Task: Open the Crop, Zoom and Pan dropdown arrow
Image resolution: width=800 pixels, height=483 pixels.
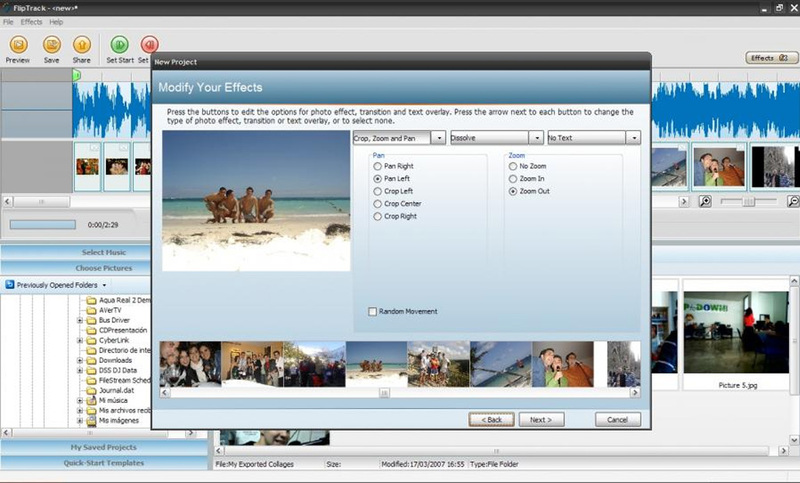Action: pyautogui.click(x=438, y=138)
